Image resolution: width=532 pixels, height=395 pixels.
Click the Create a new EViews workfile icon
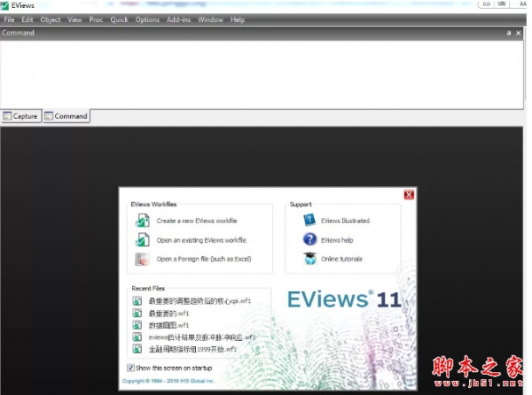pyautogui.click(x=141, y=221)
